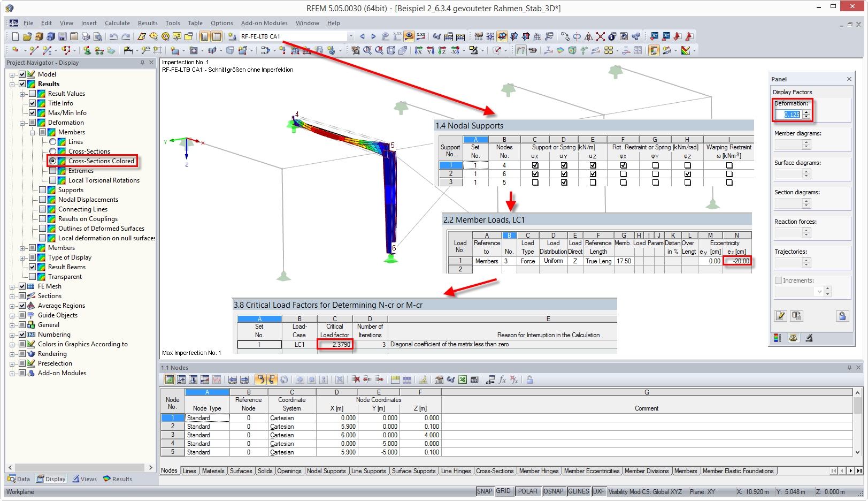
Task: Close the Project Navigator panel
Action: tap(151, 63)
